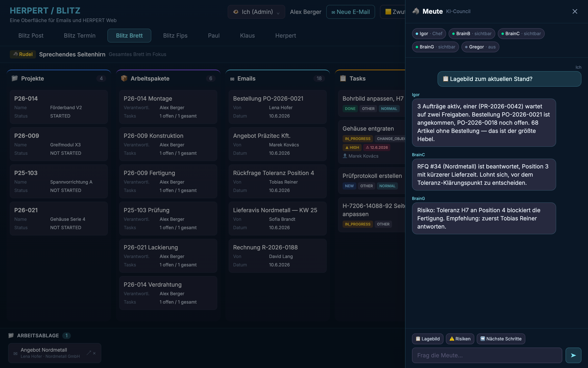Open project card P26-014
Image resolution: width=588 pixels, height=368 pixels.
(59, 107)
